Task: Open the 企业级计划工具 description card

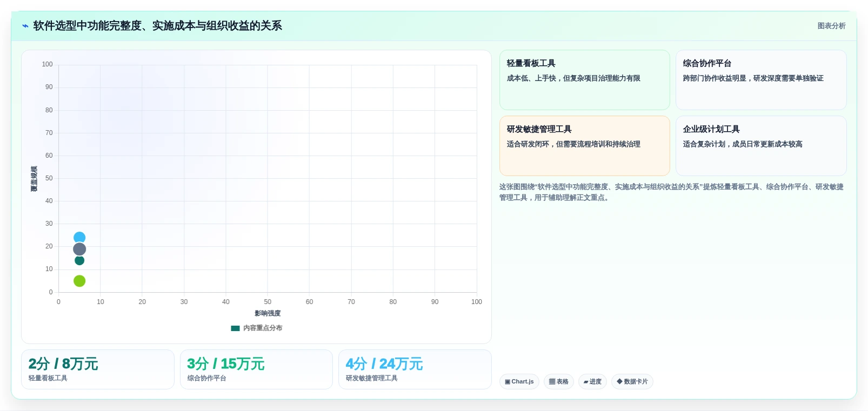Action: (761, 146)
